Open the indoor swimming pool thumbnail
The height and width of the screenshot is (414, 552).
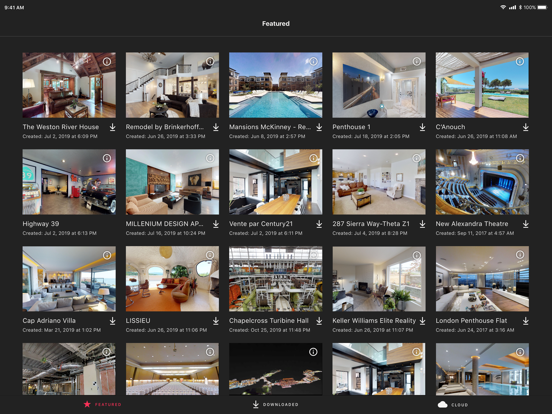point(482,369)
